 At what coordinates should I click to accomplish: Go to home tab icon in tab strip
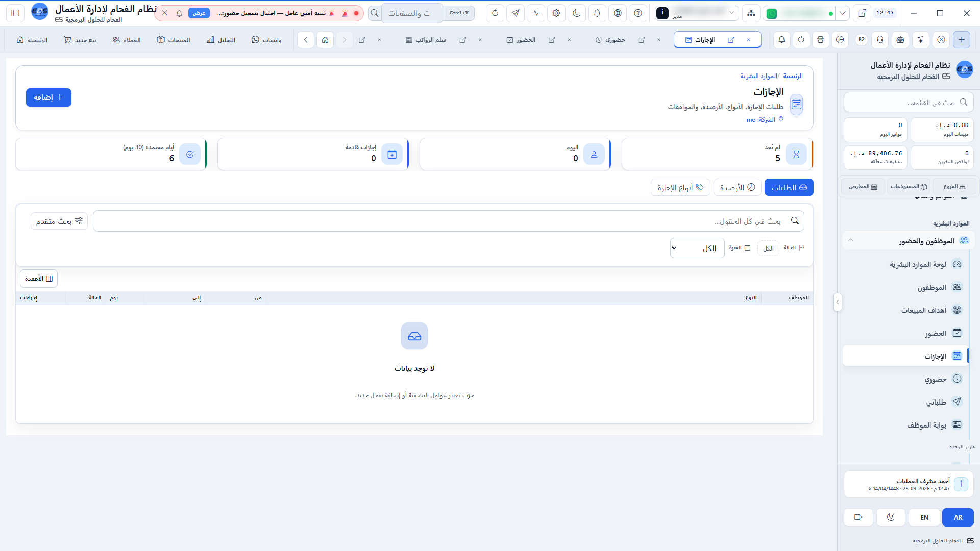[x=325, y=40]
